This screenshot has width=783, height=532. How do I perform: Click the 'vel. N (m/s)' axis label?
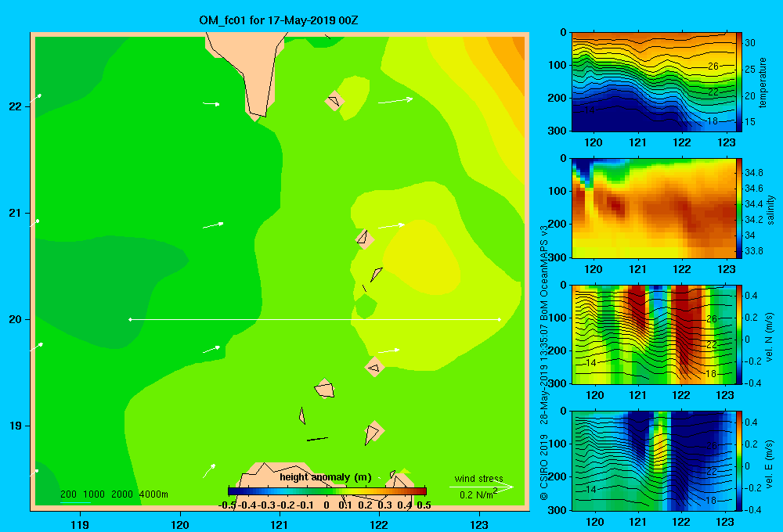pos(769,337)
